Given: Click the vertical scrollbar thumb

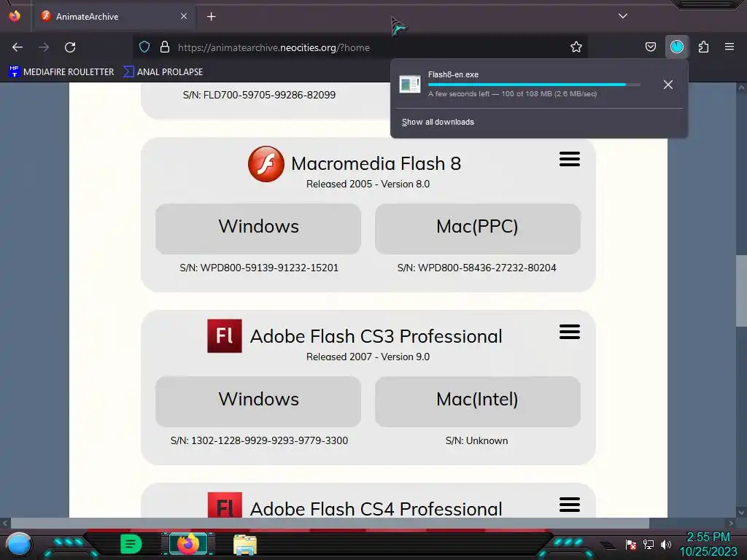Looking at the screenshot, I should coord(741,291).
